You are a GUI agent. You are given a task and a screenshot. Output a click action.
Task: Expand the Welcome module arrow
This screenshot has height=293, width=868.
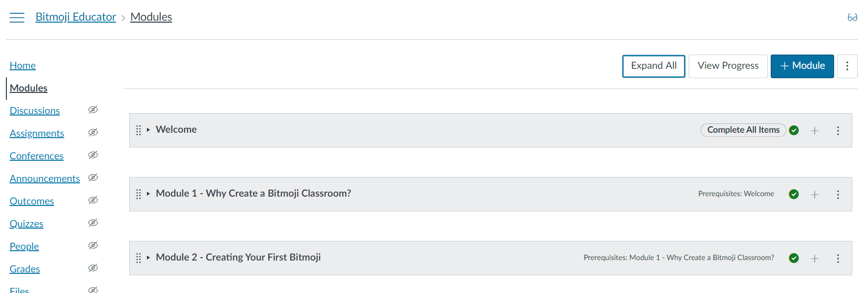[148, 130]
